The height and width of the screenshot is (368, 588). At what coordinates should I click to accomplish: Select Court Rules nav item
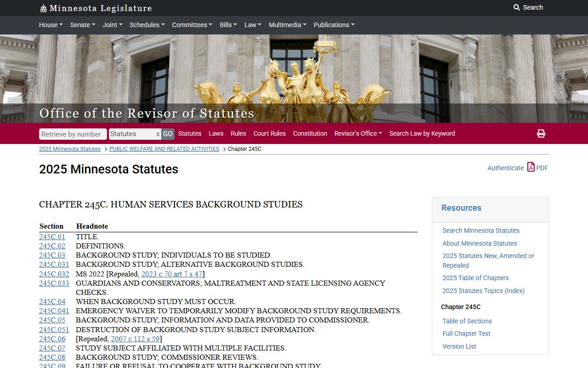coord(270,133)
